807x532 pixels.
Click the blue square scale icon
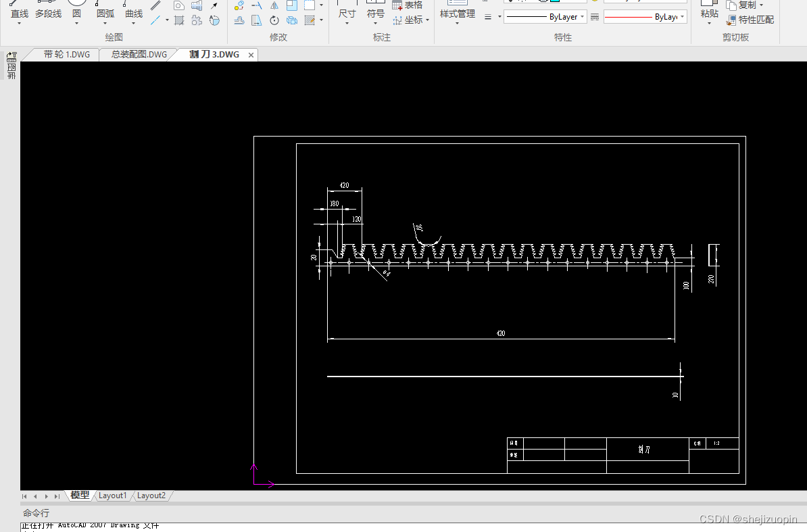click(x=292, y=5)
